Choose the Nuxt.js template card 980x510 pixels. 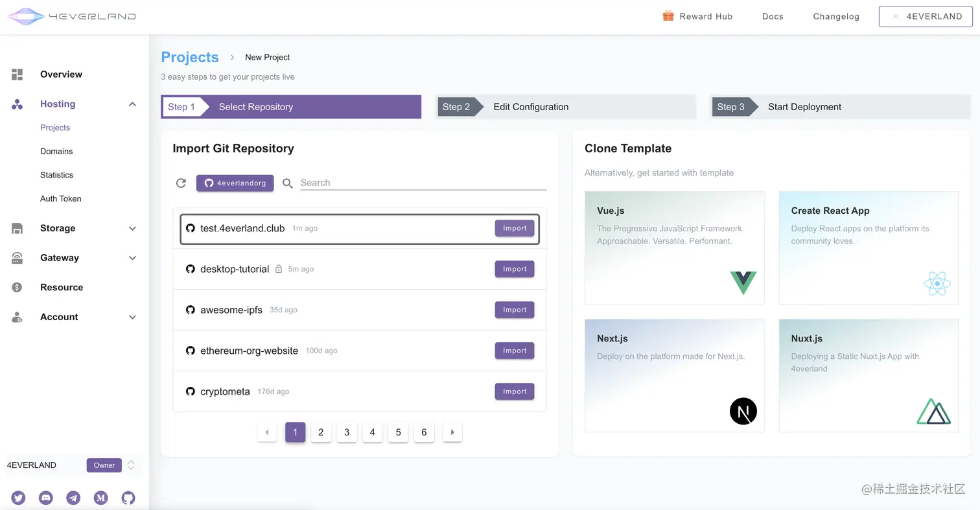pyautogui.click(x=869, y=375)
